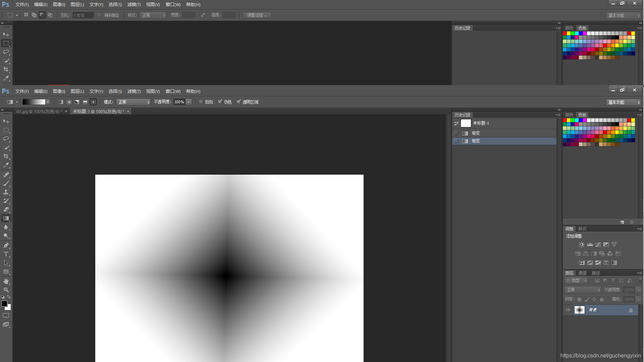Add a Levels adjustment
The image size is (644, 362).
click(x=590, y=245)
